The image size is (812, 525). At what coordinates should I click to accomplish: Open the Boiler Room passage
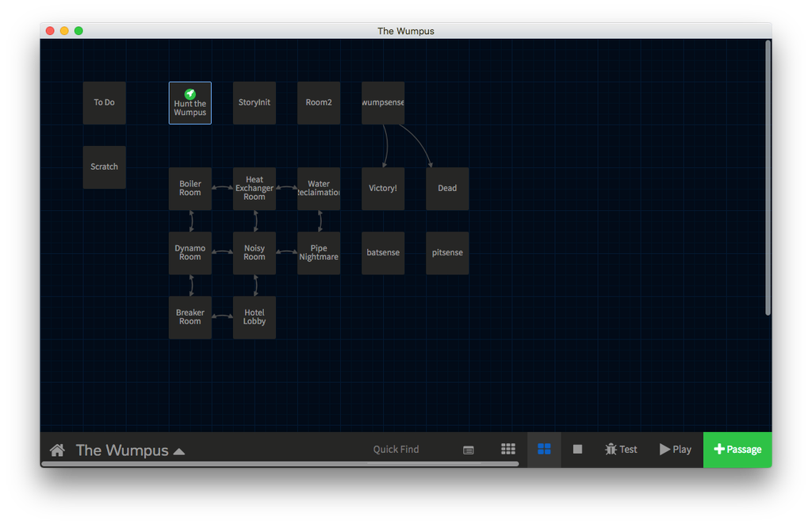click(190, 189)
